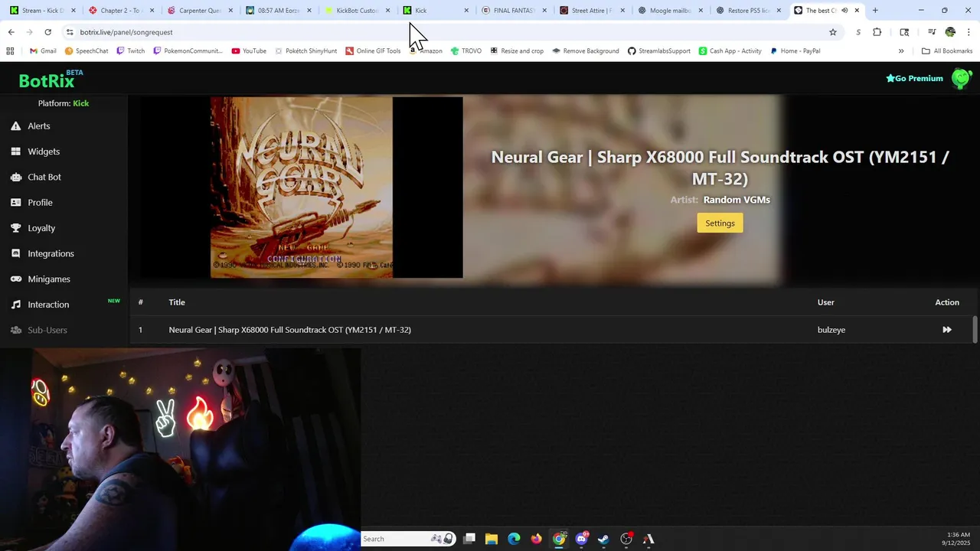Switch to the Street Attire tab
Viewport: 980px width, 551px height.
tap(591, 11)
